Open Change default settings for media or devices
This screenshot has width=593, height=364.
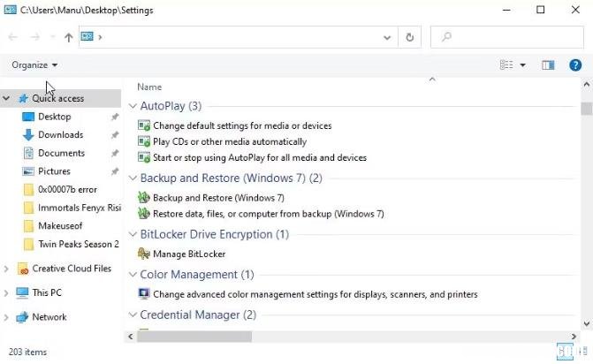242,125
